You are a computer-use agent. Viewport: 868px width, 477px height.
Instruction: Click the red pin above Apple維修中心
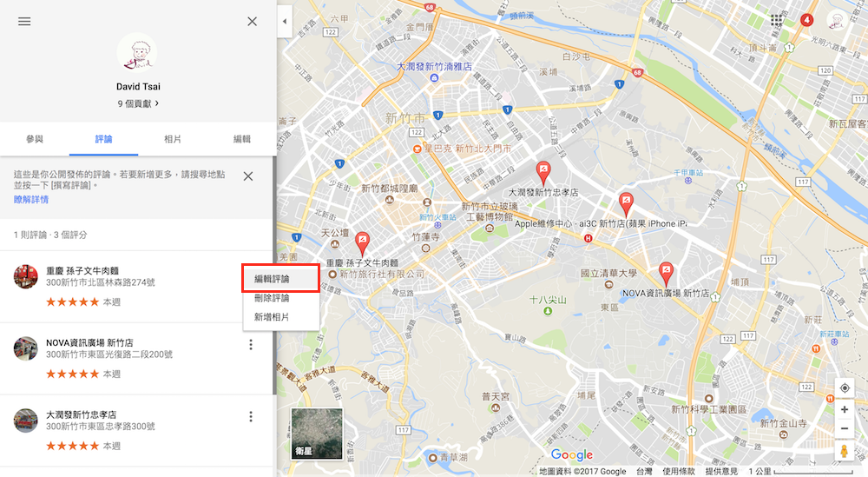[626, 204]
